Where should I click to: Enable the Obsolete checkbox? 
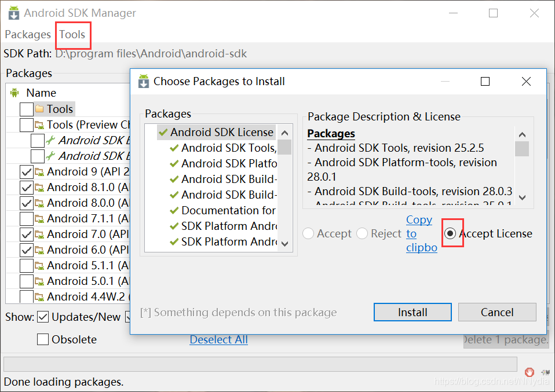tap(43, 339)
